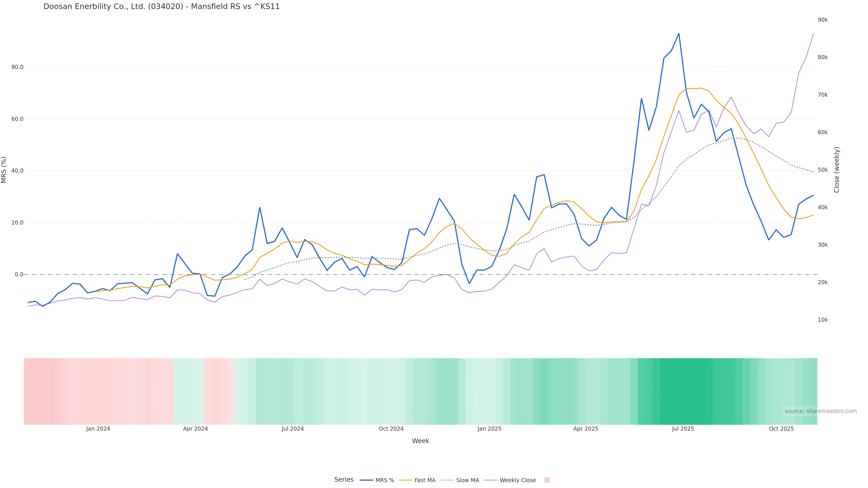The height and width of the screenshot is (488, 868).
Task: Click the Series legend title
Action: point(344,480)
